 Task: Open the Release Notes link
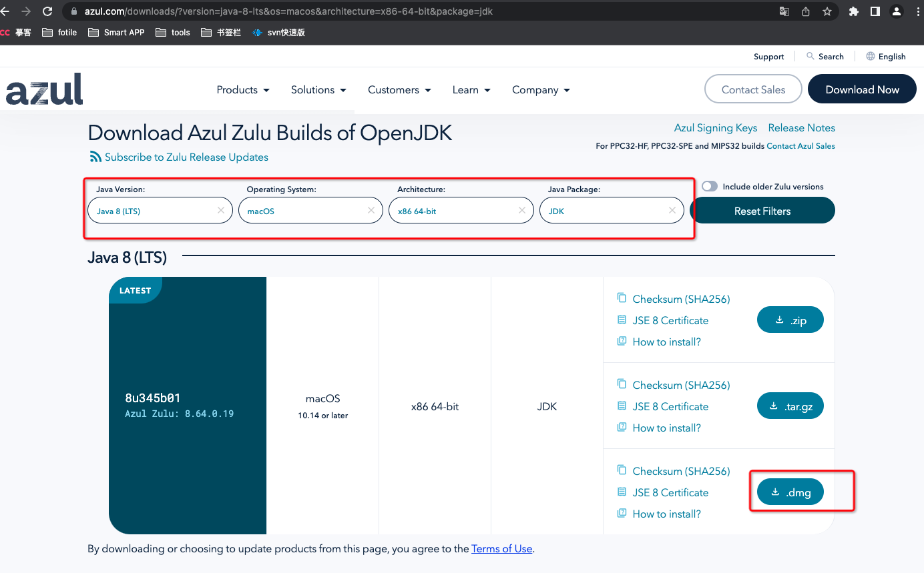801,127
